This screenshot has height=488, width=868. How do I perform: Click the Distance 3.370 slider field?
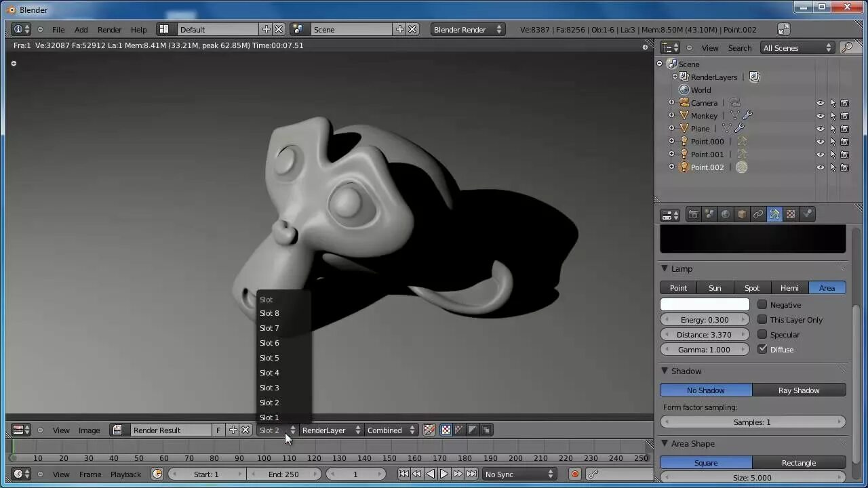click(x=705, y=334)
